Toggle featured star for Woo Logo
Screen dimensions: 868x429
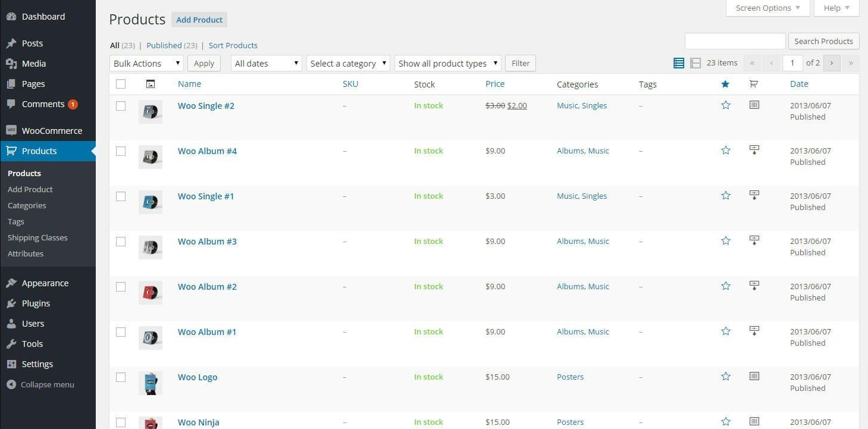point(725,377)
